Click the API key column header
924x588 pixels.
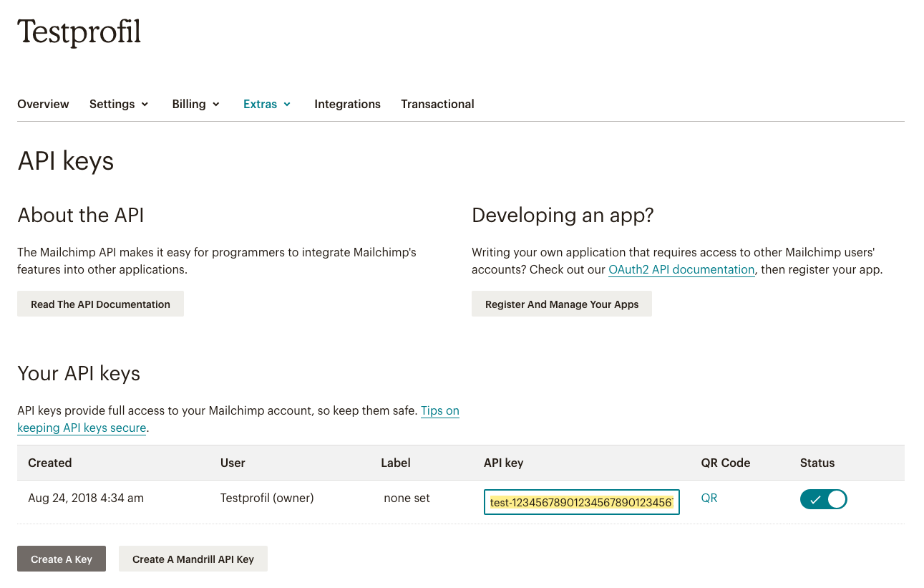click(x=504, y=463)
